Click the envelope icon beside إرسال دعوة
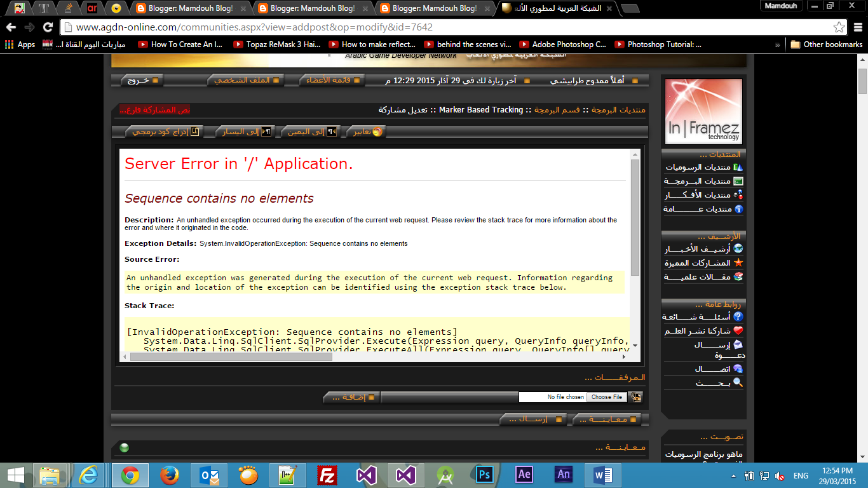 tap(738, 344)
